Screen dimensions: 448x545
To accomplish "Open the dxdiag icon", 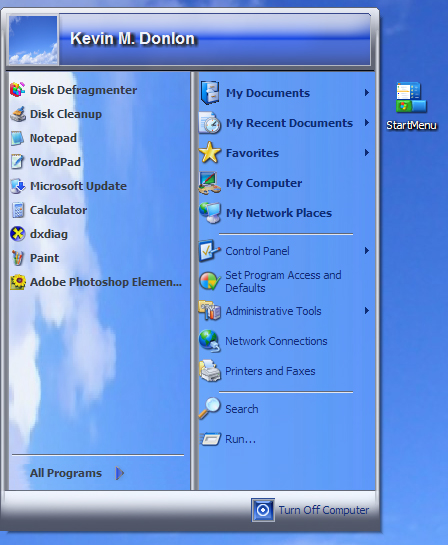I will click(x=17, y=234).
